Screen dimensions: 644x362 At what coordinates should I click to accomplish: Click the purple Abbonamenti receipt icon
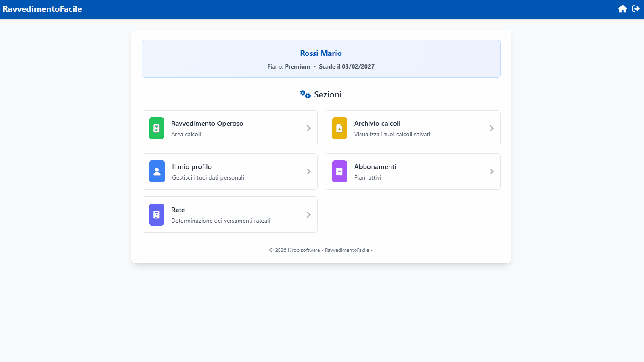click(339, 171)
